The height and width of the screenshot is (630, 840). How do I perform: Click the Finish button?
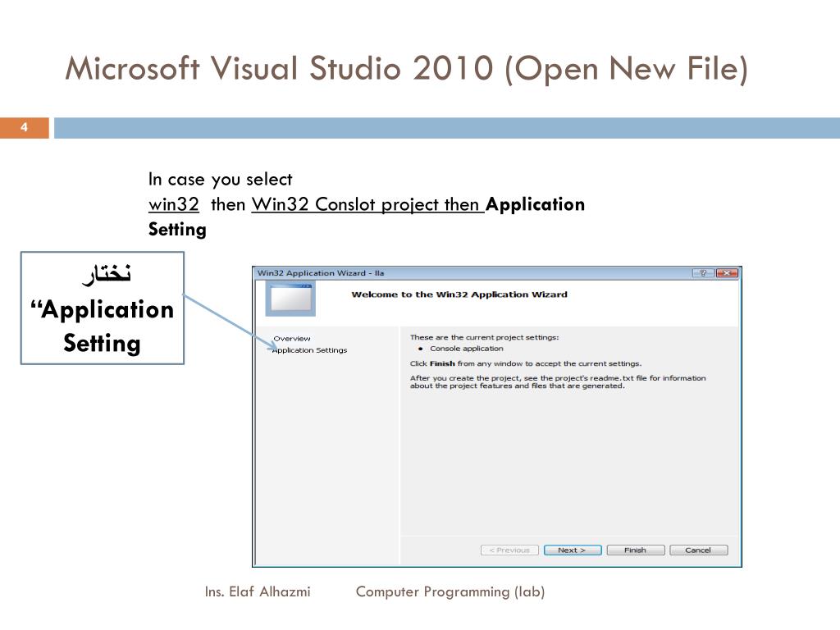636,550
